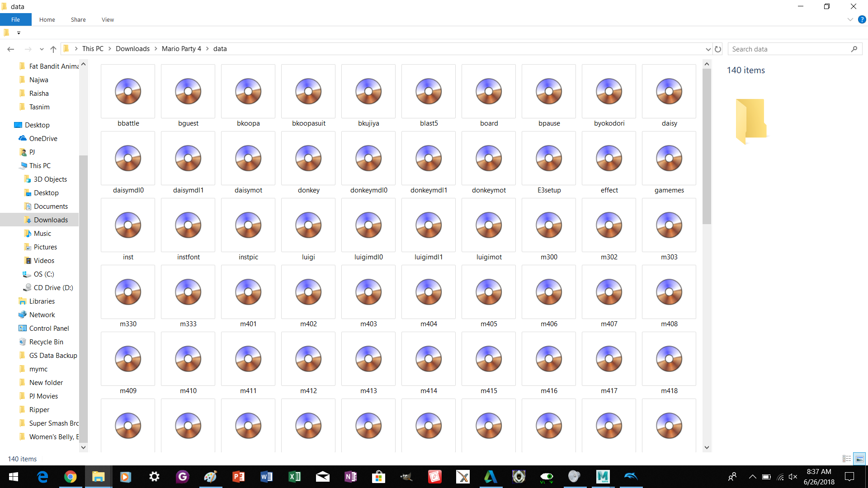The image size is (868, 488).
Task: Open 3D Objects in sidebar
Action: coord(50,179)
